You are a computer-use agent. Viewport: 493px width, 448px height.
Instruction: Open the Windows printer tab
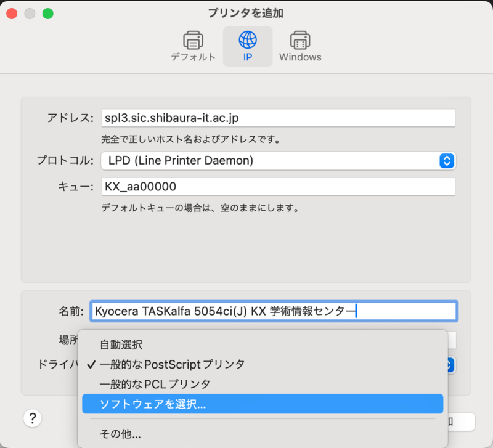(300, 46)
